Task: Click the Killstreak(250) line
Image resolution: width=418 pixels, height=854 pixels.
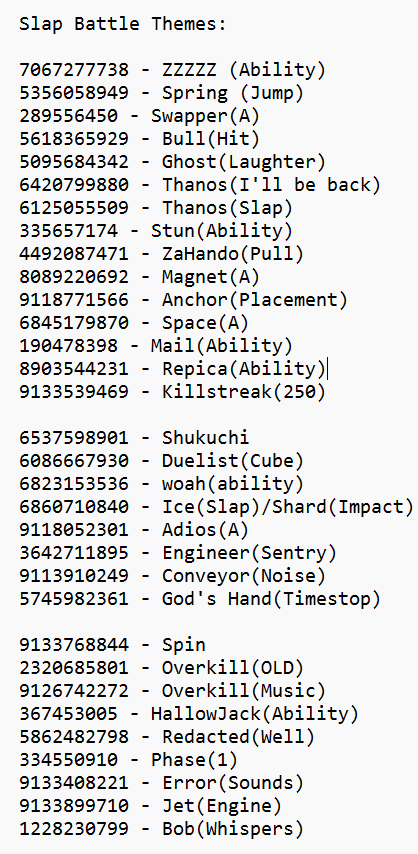Action: click(172, 392)
